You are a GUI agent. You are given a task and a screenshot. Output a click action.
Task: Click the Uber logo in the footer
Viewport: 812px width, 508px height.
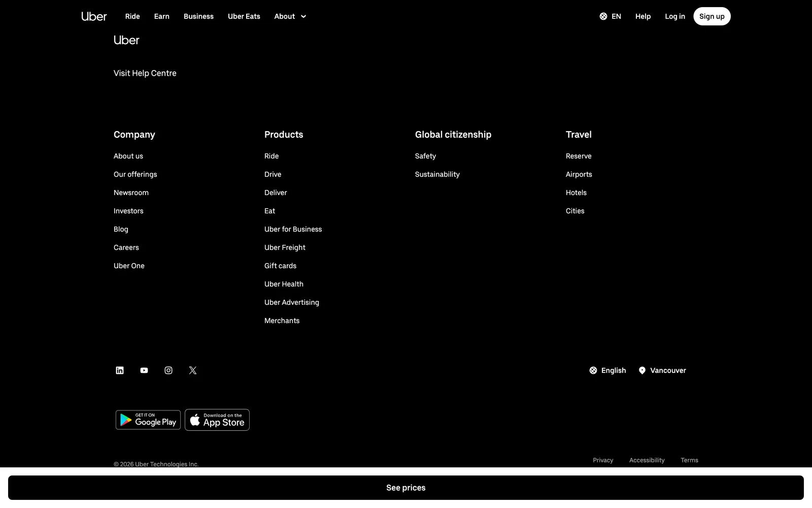126,40
